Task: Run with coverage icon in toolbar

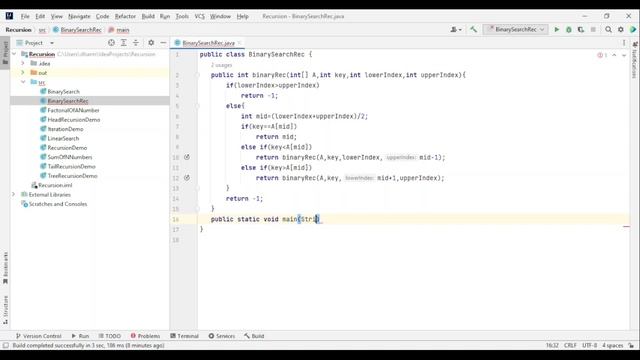Action: tap(581, 29)
